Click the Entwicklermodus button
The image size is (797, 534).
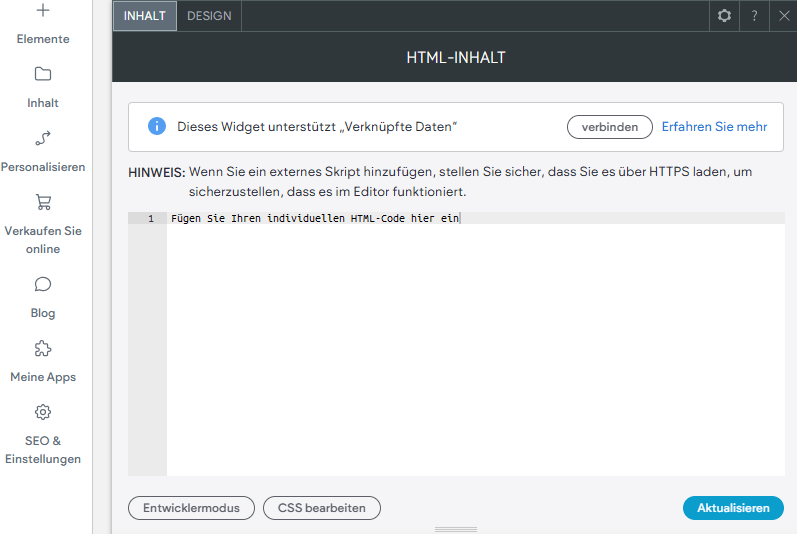[x=191, y=508]
